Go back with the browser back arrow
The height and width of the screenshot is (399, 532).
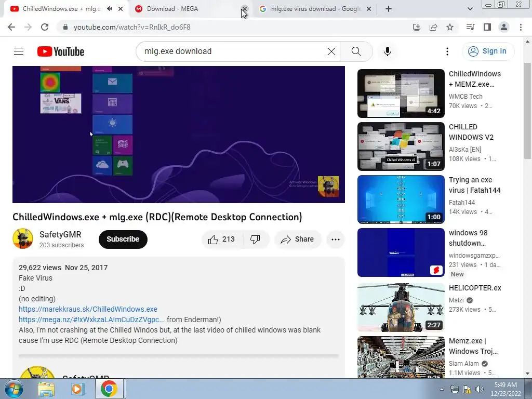[x=11, y=27]
